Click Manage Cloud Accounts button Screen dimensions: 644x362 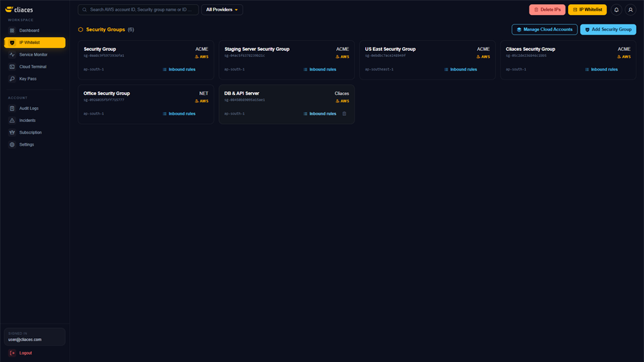544,30
